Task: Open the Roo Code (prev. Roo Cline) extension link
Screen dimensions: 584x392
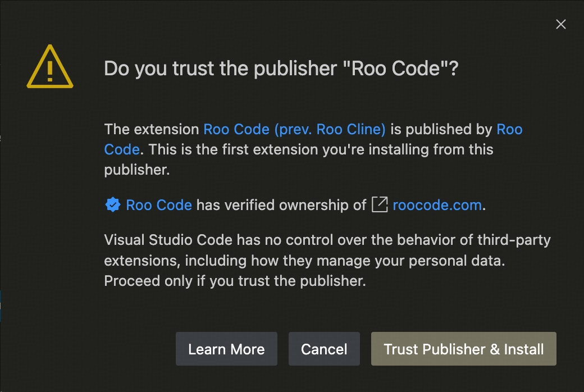Action: tap(294, 129)
